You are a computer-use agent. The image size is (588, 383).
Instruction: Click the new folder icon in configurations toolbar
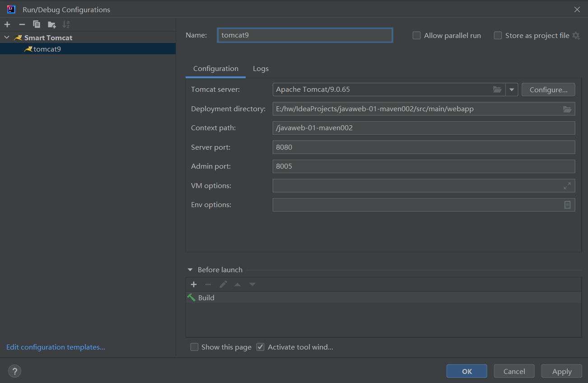coord(52,24)
